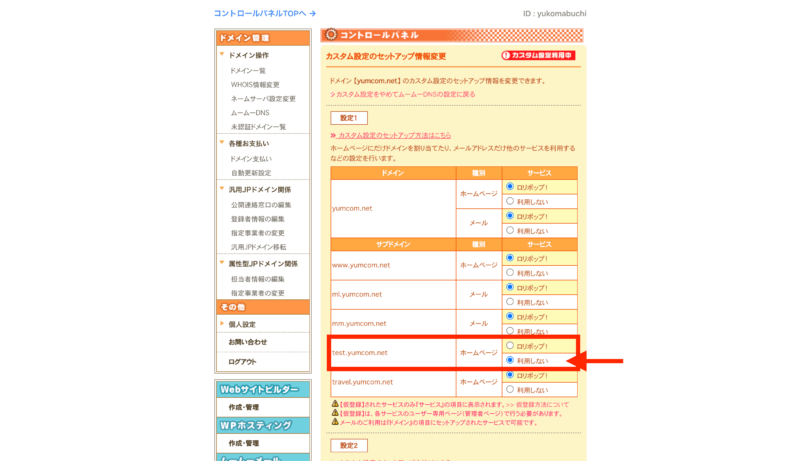Select ロリポップ! for yumcom.net メール
The image size is (800, 461).
pyautogui.click(x=510, y=216)
